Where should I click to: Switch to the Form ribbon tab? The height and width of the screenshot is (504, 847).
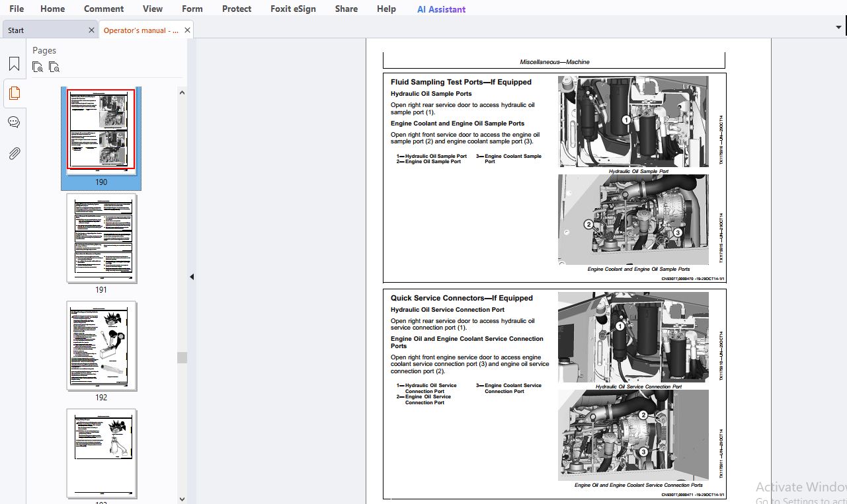tap(192, 9)
